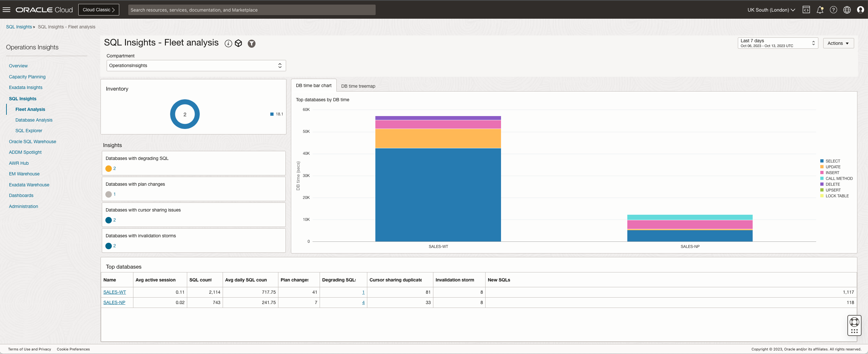Open the hamburger navigation menu

pyautogui.click(x=6, y=10)
